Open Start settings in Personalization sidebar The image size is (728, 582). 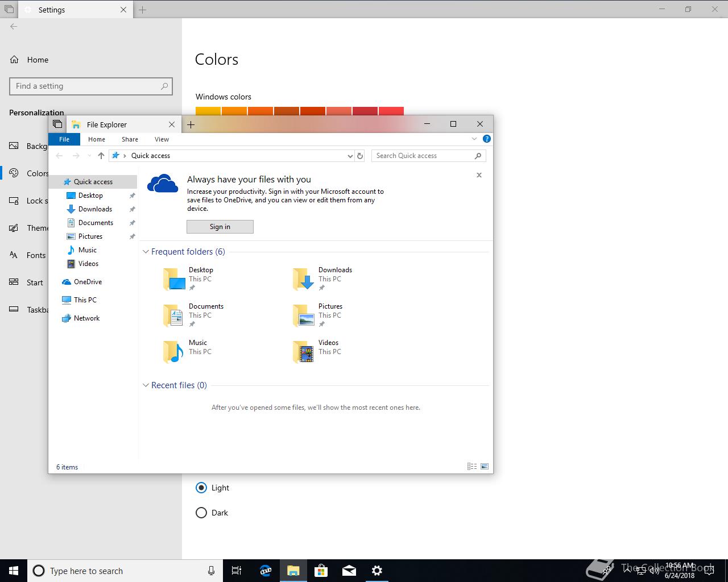pyautogui.click(x=35, y=282)
